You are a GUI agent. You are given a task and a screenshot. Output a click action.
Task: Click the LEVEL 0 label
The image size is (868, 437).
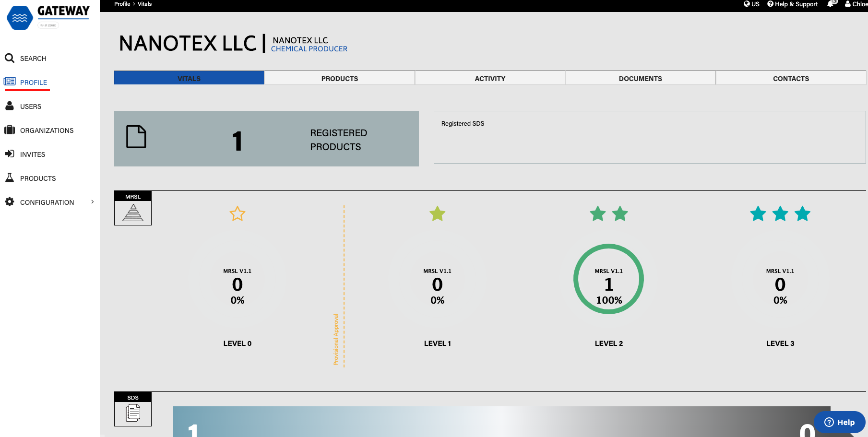pos(238,343)
